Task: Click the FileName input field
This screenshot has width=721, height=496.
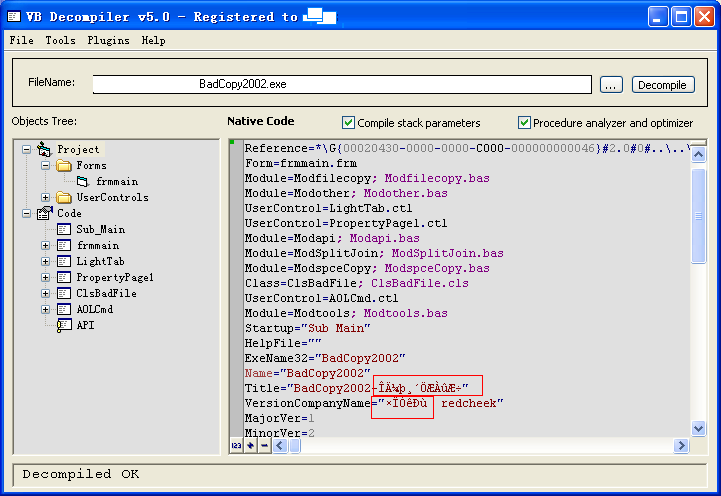Action: 342,84
